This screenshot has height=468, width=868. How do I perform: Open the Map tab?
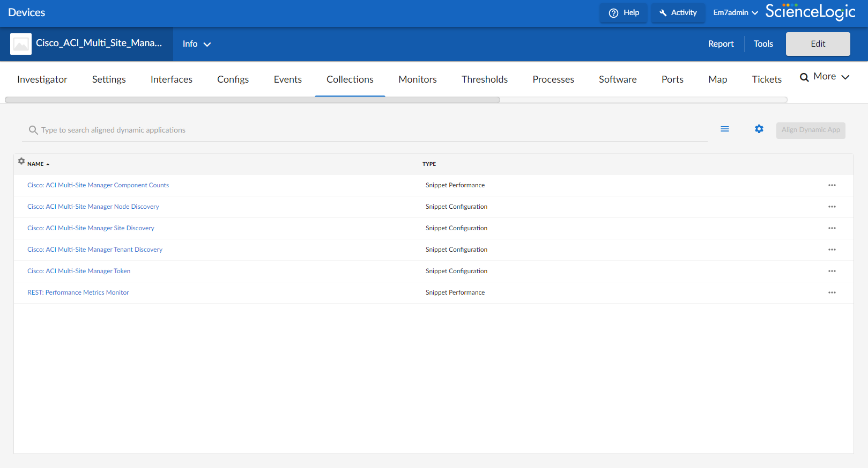717,79
